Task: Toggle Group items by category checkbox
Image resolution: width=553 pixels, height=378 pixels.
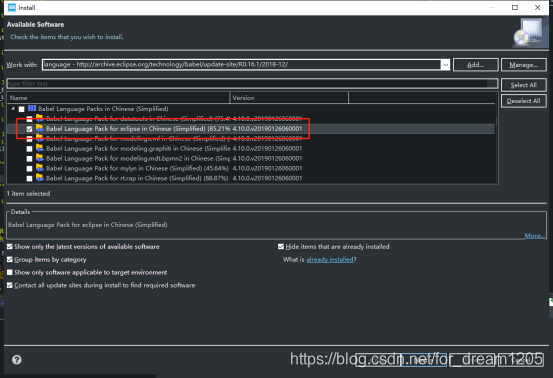Action: (x=10, y=260)
